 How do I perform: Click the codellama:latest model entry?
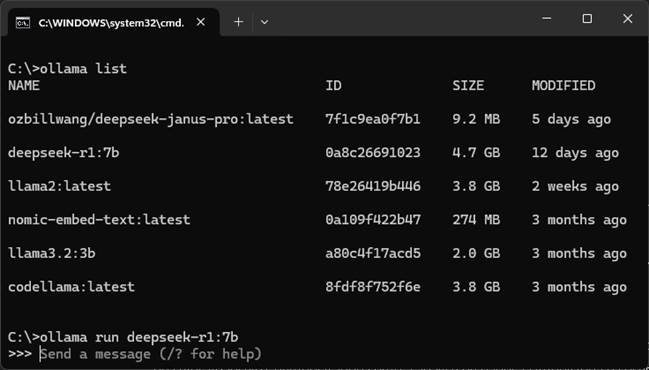(72, 287)
